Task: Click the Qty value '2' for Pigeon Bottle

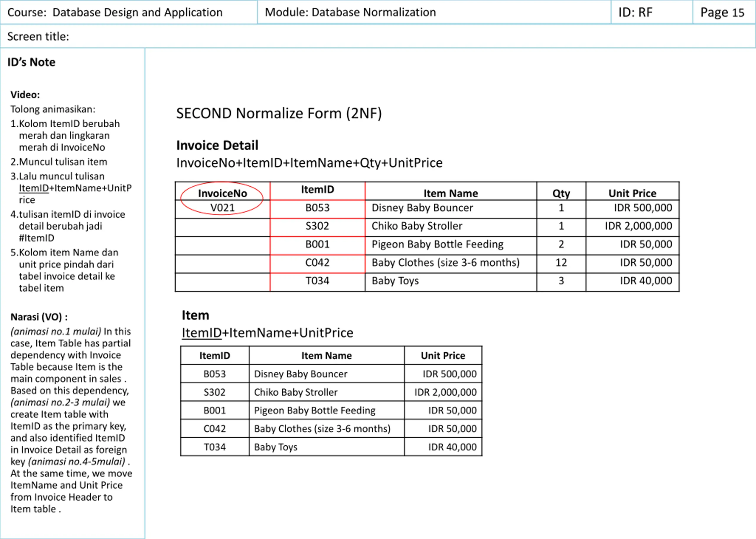Action: point(561,244)
